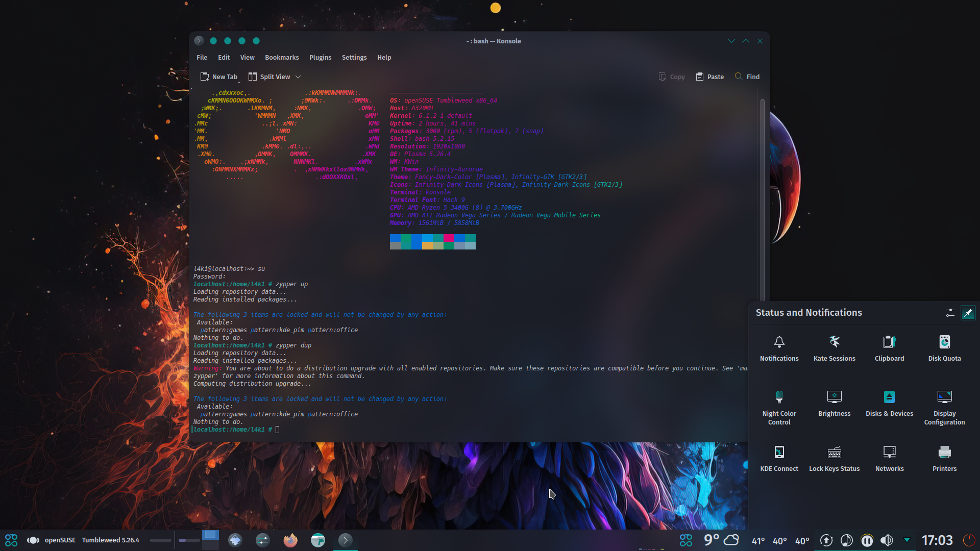This screenshot has height=551, width=980.
Task: Open Disks & Devices applet
Action: point(889,404)
